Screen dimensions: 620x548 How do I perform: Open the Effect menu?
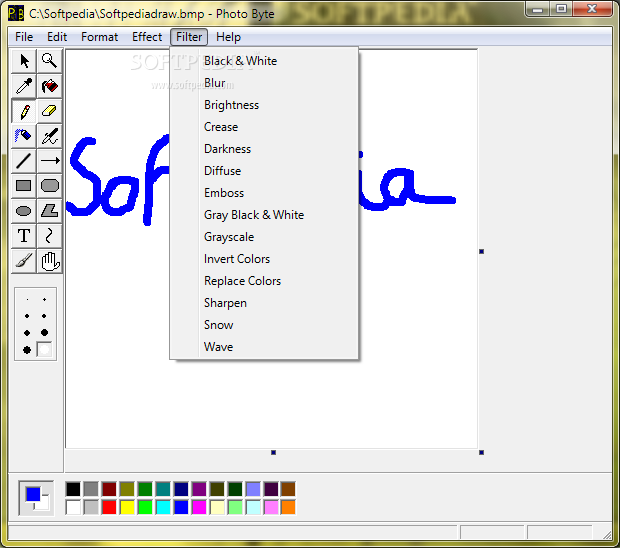pyautogui.click(x=147, y=37)
